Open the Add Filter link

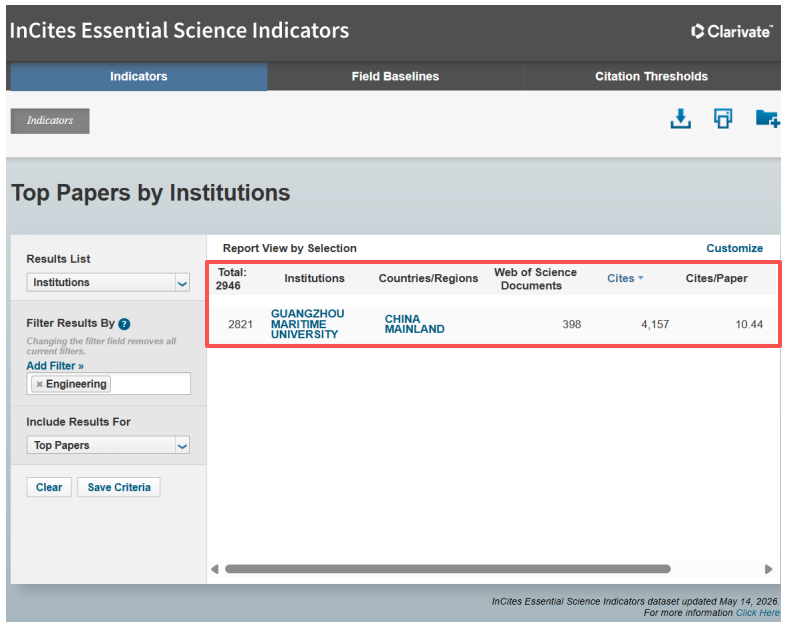click(x=55, y=366)
